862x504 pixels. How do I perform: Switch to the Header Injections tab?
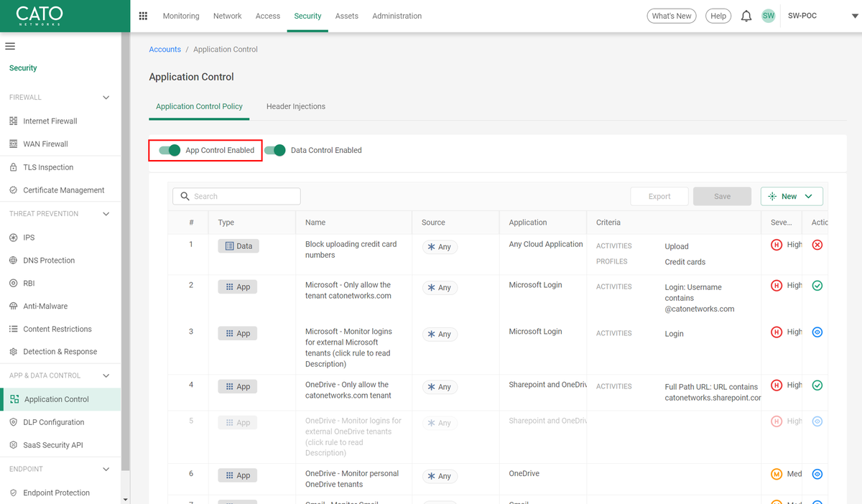click(296, 106)
